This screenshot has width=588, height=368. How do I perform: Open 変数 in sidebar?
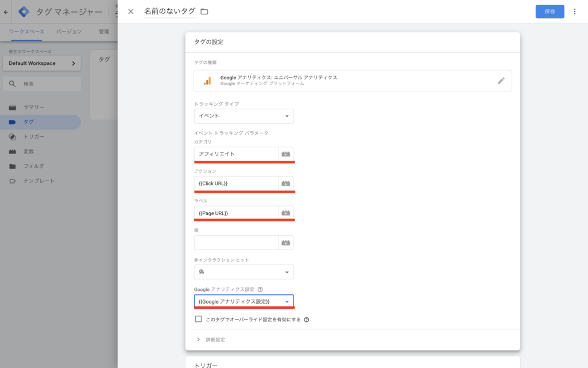coord(41,152)
